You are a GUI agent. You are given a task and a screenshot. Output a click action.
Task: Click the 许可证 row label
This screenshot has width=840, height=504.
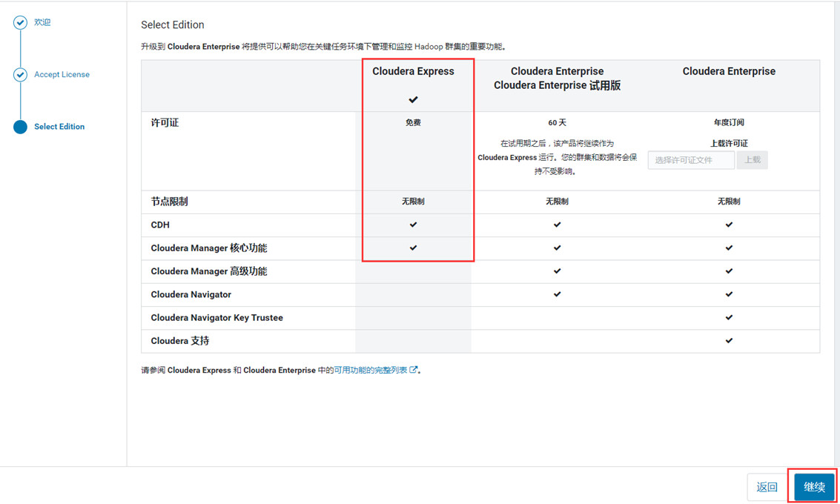click(165, 122)
